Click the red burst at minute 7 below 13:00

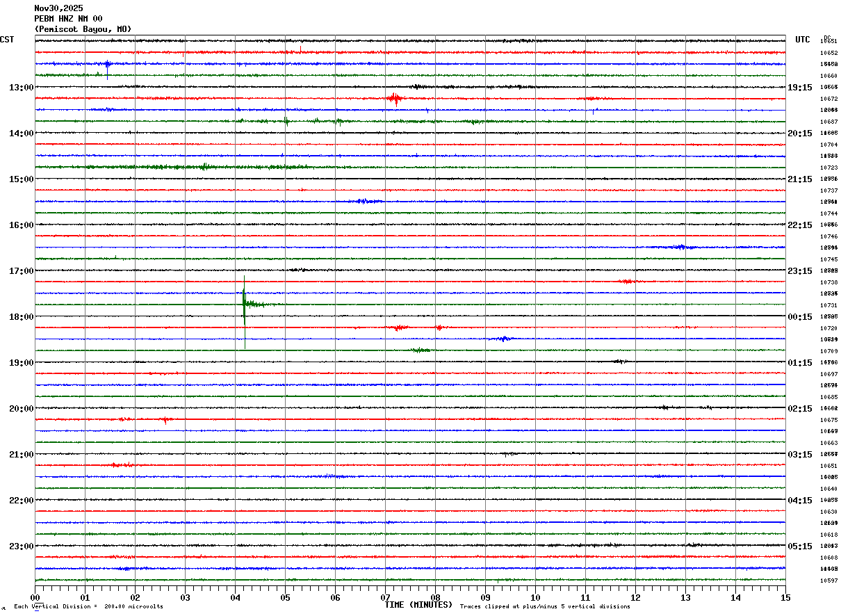pos(395,98)
